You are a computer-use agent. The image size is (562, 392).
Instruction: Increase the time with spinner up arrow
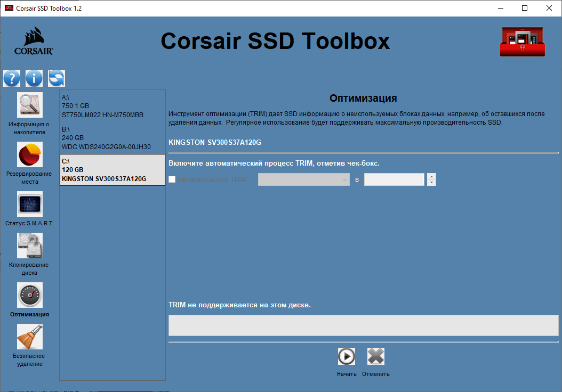point(431,176)
